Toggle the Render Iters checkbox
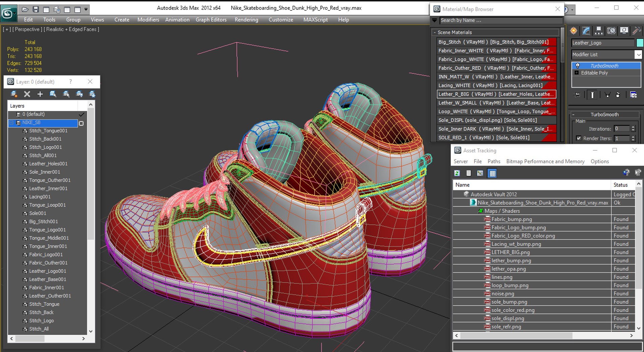Viewport: 644px width, 352px height. click(x=578, y=138)
